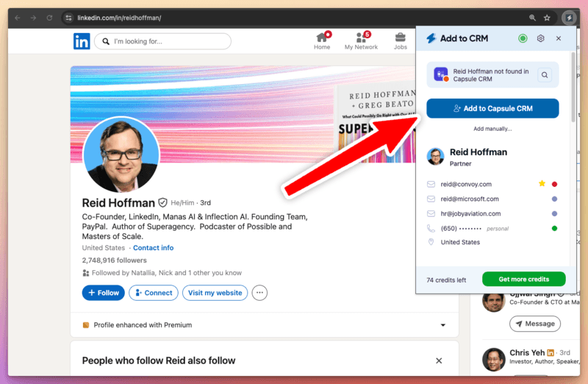This screenshot has height=384, width=588.
Task: Reload the page with refresh icon
Action: (x=49, y=18)
